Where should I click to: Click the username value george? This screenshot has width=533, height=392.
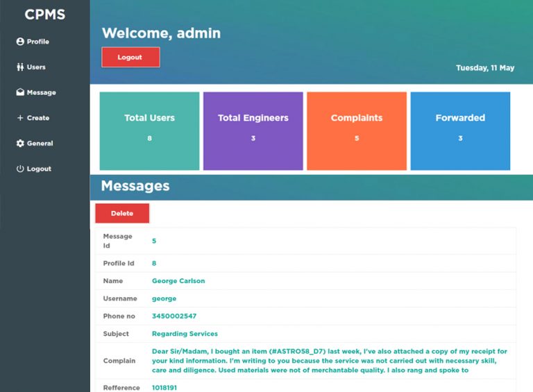tap(164, 299)
